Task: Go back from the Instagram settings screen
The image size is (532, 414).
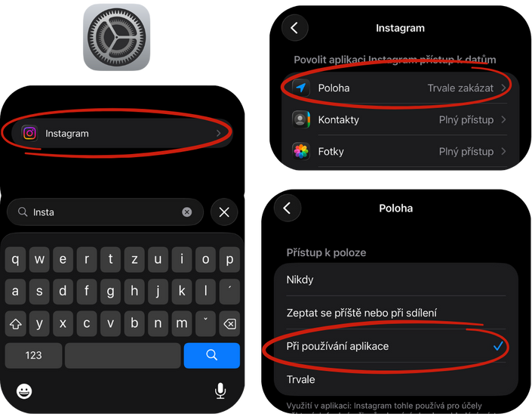Action: tap(294, 28)
